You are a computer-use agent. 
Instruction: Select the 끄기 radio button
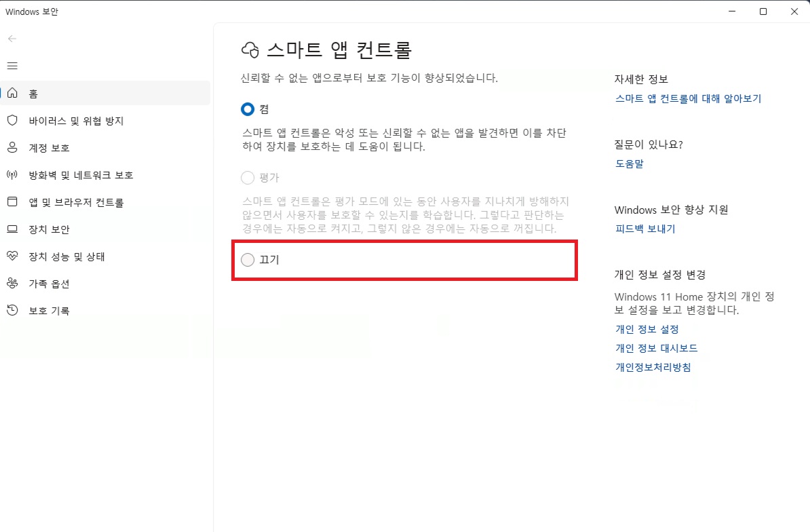click(248, 260)
